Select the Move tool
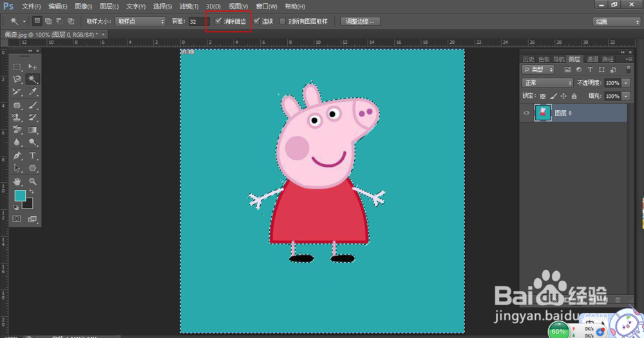 [32, 66]
